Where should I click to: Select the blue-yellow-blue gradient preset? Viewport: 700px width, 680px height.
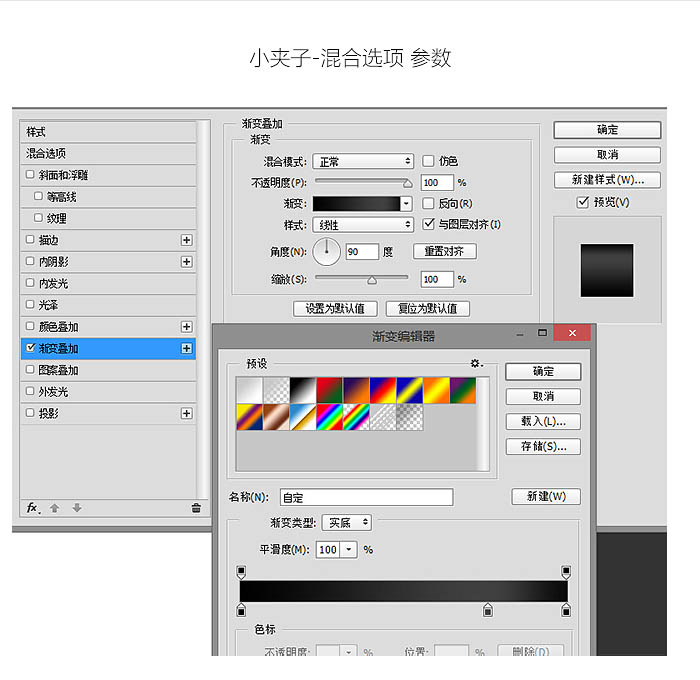[x=410, y=390]
